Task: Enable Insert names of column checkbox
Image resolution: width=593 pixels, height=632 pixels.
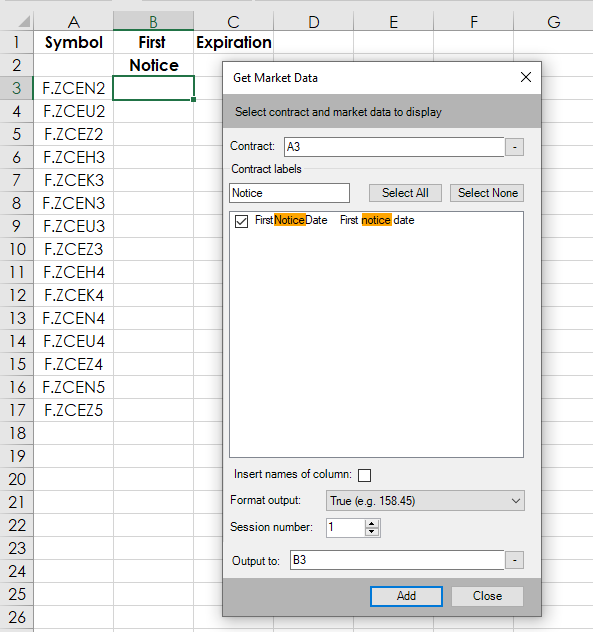Action: (x=364, y=475)
